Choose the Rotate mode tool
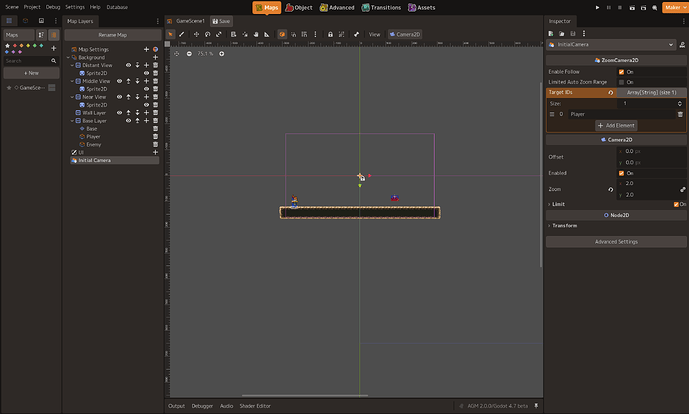 point(207,34)
